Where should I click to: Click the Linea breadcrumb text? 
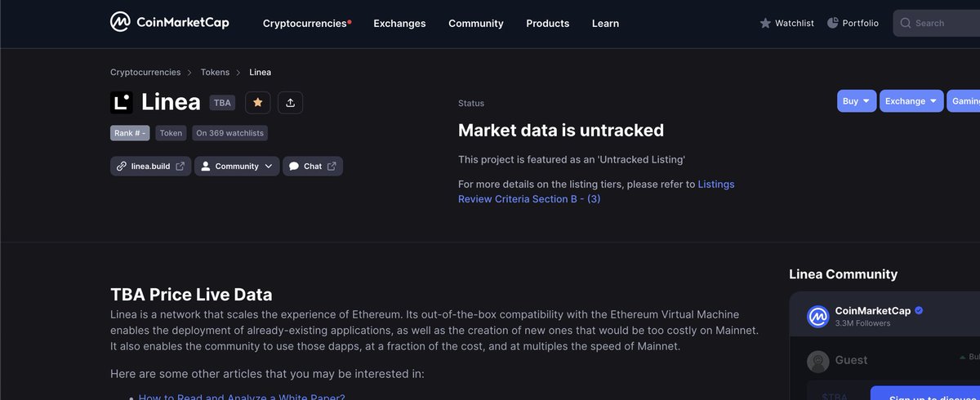point(260,73)
